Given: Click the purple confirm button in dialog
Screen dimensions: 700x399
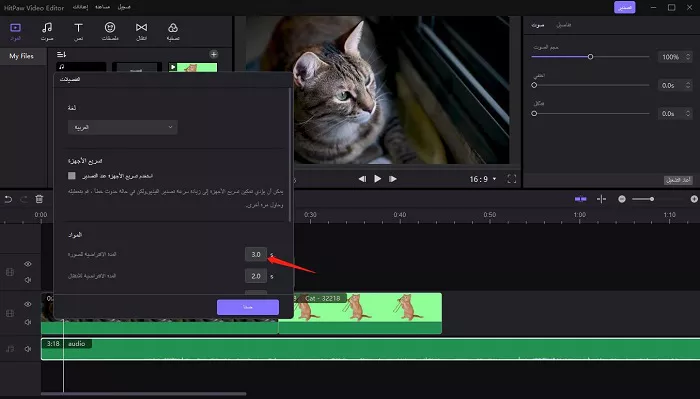Looking at the screenshot, I should click(x=248, y=307).
